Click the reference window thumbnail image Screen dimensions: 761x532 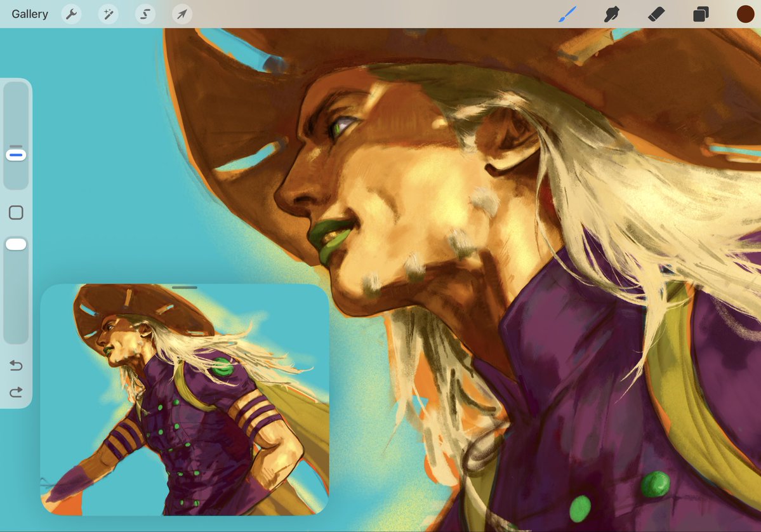(185, 399)
